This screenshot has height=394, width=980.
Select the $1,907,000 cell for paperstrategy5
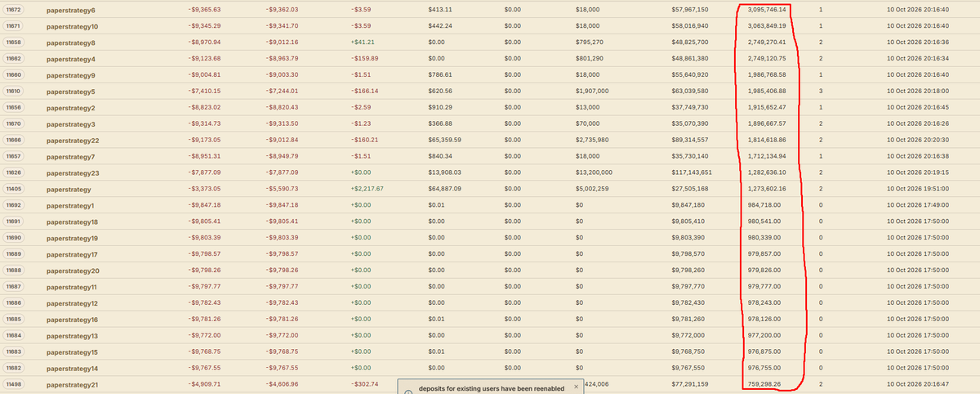point(592,91)
